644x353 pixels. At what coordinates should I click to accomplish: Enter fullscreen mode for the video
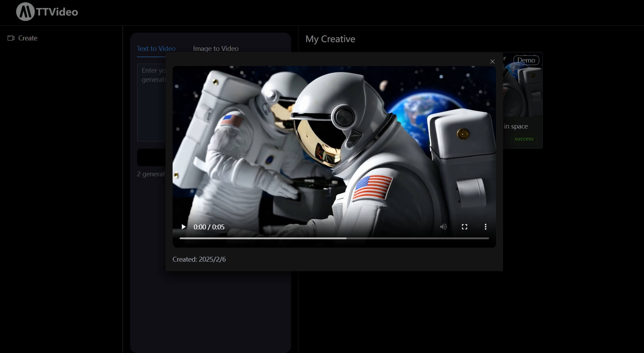464,227
